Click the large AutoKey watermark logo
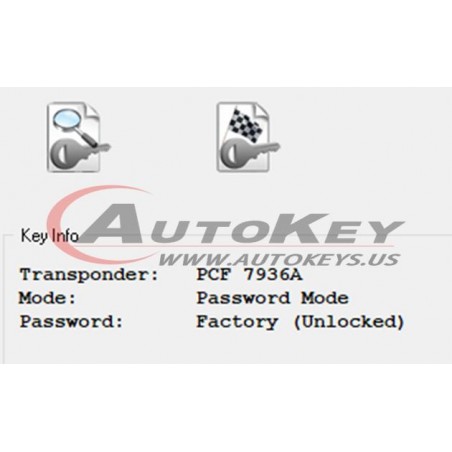The height and width of the screenshot is (452, 452). point(225,228)
